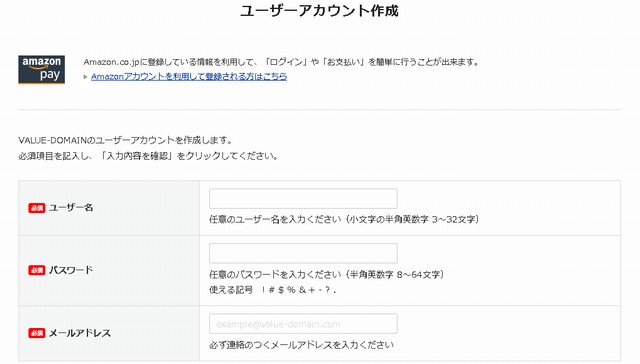Click the password hint about 8～64文字
Image resolution: width=640 pixels, height=364 pixels.
(x=327, y=275)
